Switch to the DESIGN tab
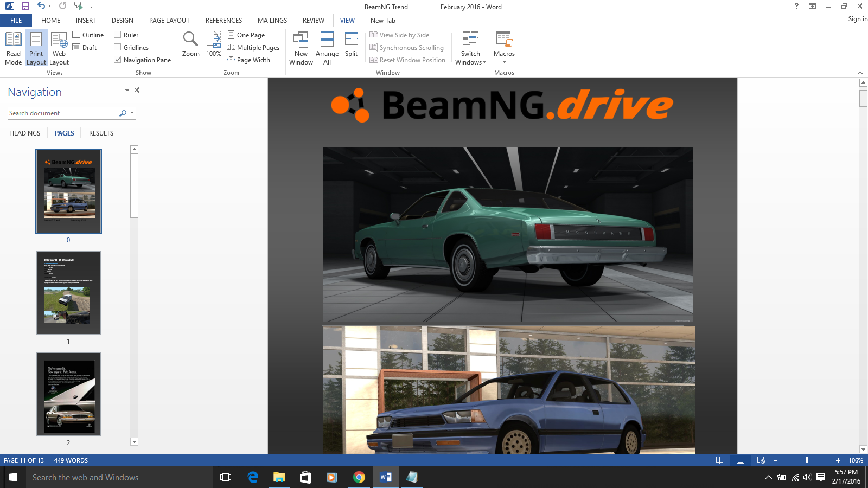 pyautogui.click(x=123, y=21)
